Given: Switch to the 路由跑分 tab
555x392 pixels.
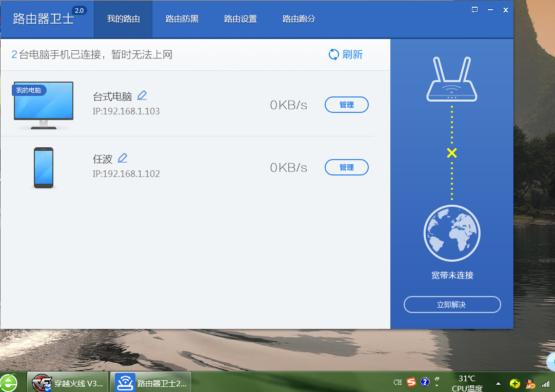Looking at the screenshot, I should point(299,19).
